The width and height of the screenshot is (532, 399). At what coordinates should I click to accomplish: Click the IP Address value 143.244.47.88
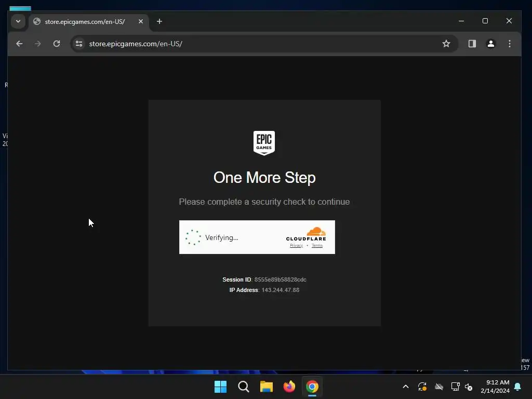click(x=280, y=290)
